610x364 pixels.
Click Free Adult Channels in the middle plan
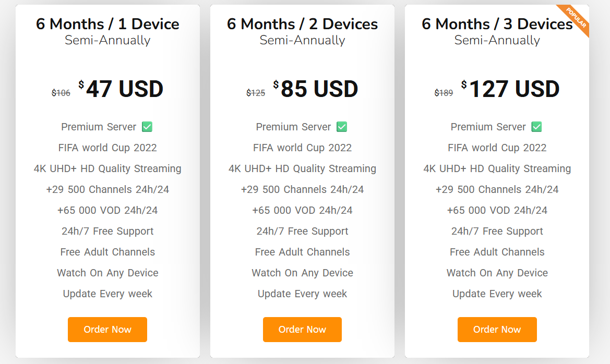[302, 252]
